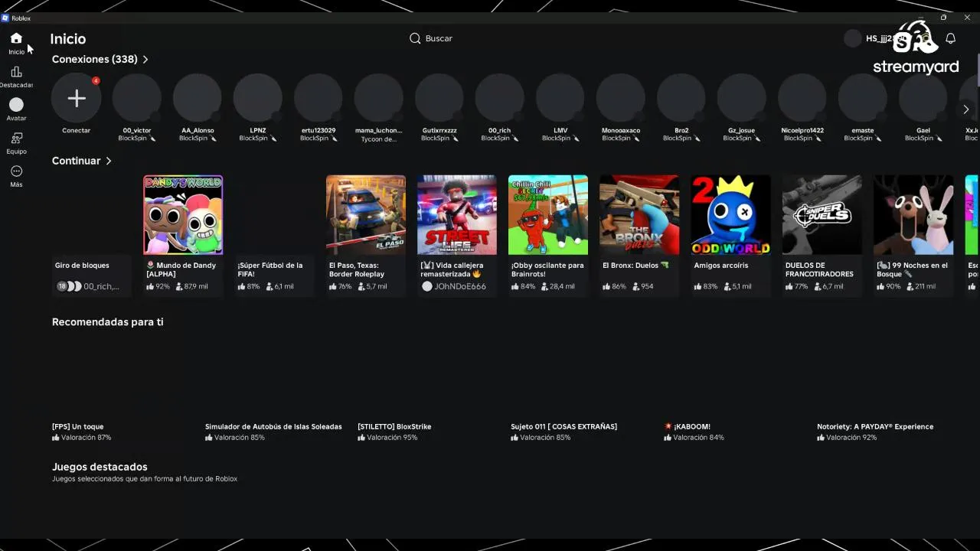This screenshot has height=551, width=980.
Task: Open the Odd World Amigos arcoíris thumbnail
Action: tap(731, 215)
